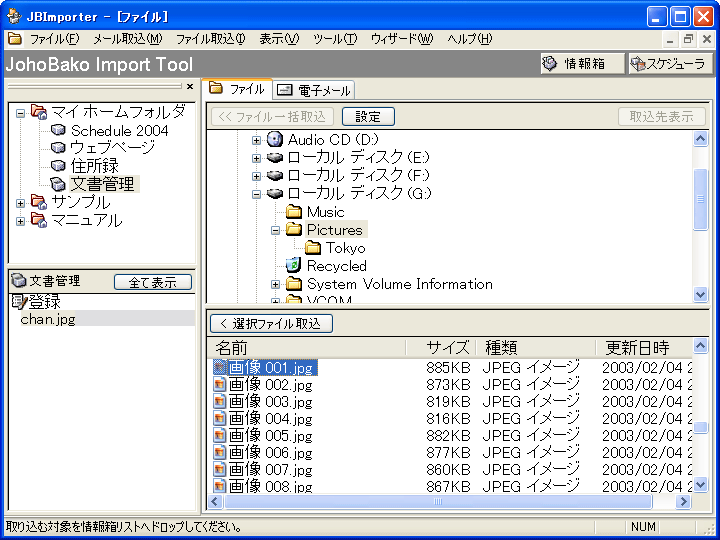Click the ローカルディスク (F:) drive icon
Image resolution: width=720 pixels, height=540 pixels.
coord(275,175)
